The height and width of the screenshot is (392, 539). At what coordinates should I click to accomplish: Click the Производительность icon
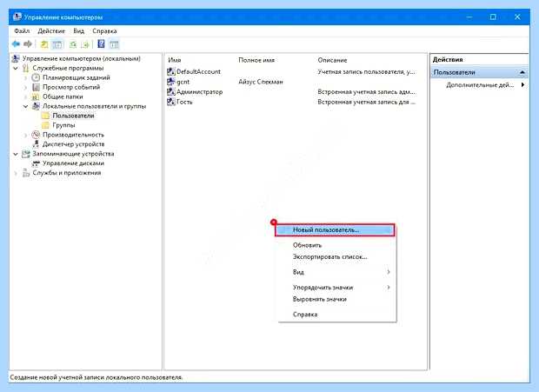[x=36, y=135]
